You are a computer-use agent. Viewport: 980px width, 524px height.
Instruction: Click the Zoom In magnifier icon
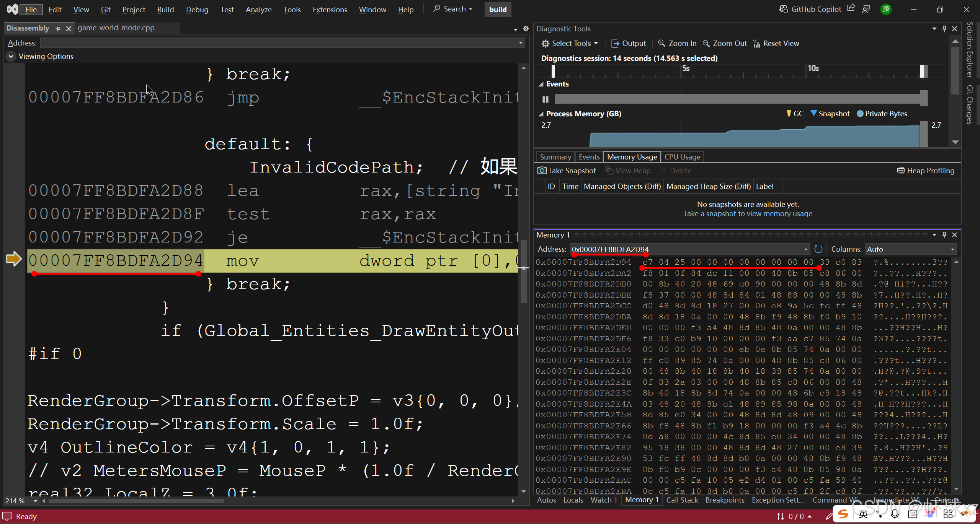pyautogui.click(x=661, y=43)
